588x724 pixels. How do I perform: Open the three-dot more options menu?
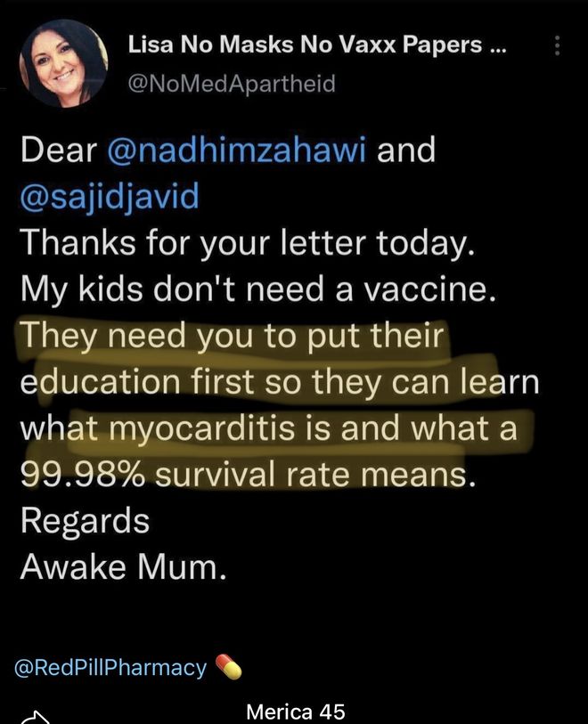(x=558, y=45)
